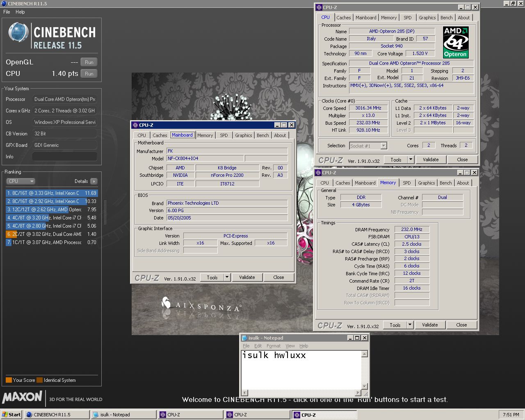Click inside the Notepad text area
Viewport: 525px width, 420px height.
(x=301, y=370)
